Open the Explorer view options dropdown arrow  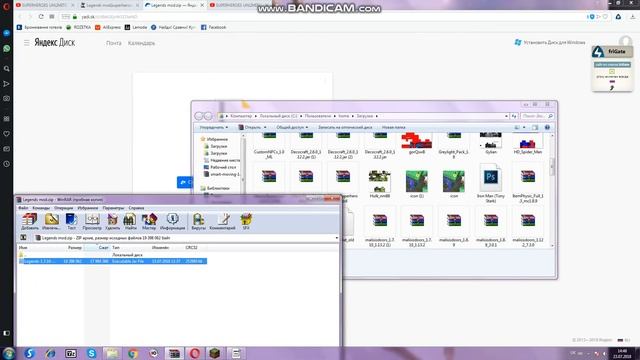[524, 127]
